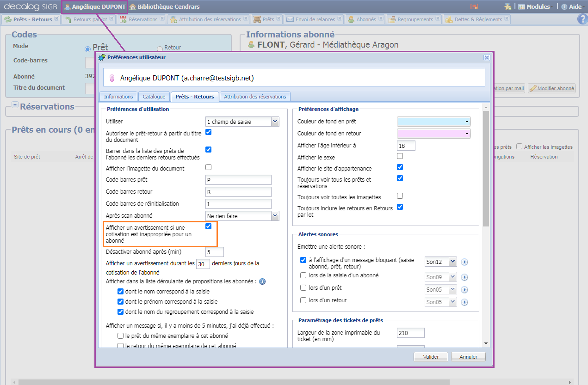The width and height of the screenshot is (588, 385).
Task: Enable 'Afficher l'imagette du document' checkbox
Action: 208,167
